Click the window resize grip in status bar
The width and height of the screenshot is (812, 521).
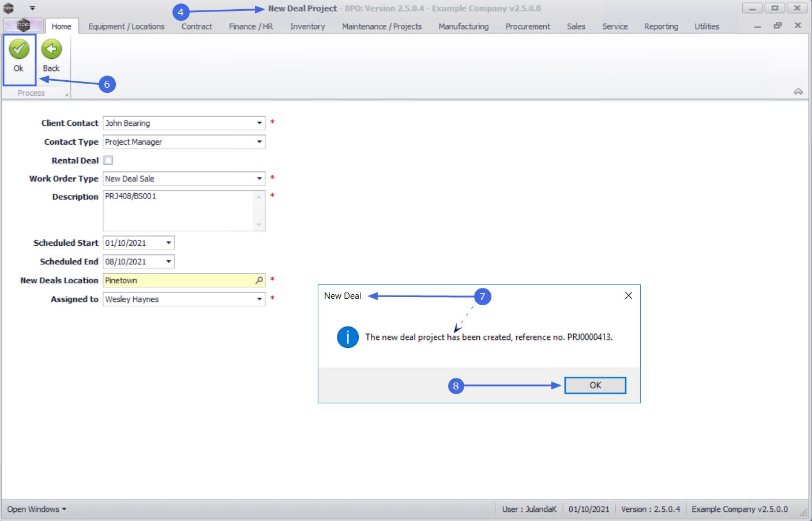click(803, 513)
